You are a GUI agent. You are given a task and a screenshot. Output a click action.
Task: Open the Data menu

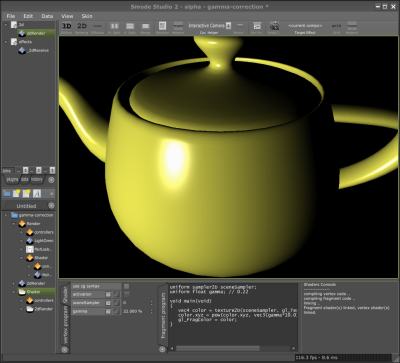click(47, 16)
